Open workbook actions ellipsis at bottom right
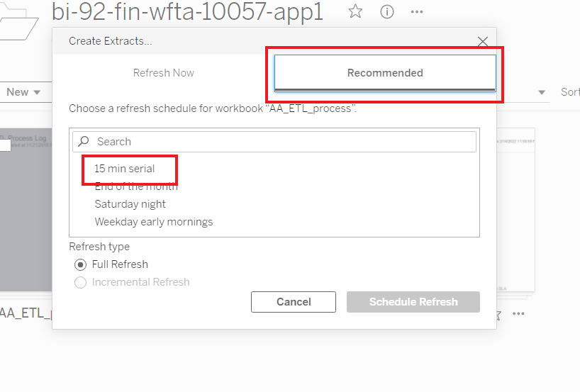This screenshot has width=580, height=392. click(518, 313)
